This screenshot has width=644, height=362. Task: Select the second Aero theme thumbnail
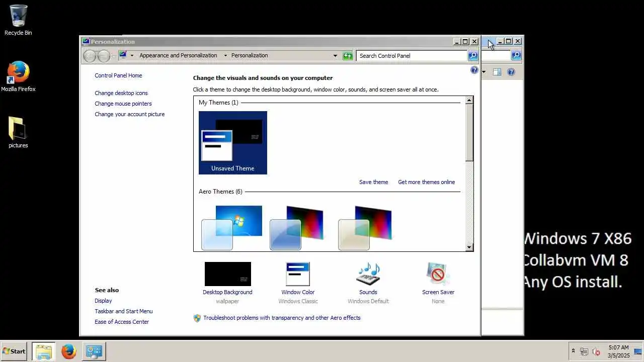tap(297, 227)
